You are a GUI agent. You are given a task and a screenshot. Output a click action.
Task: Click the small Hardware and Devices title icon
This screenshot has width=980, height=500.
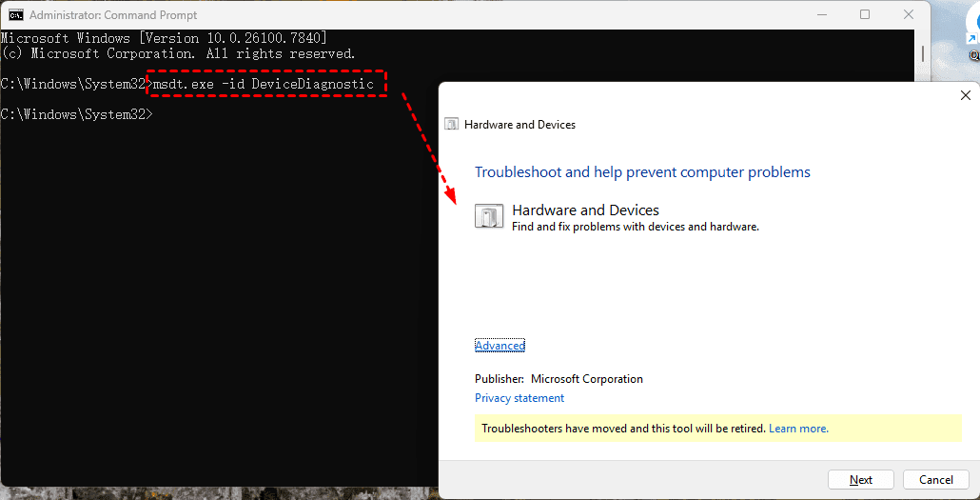[452, 125]
